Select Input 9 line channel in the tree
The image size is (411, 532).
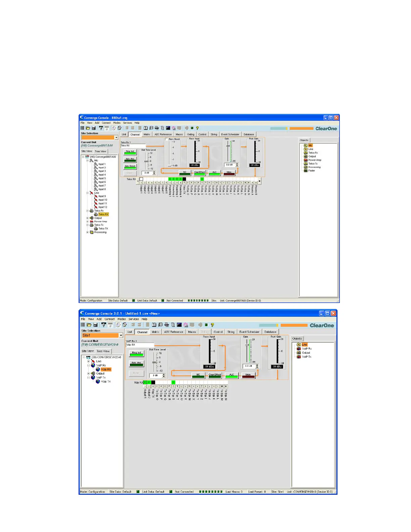coord(102,196)
